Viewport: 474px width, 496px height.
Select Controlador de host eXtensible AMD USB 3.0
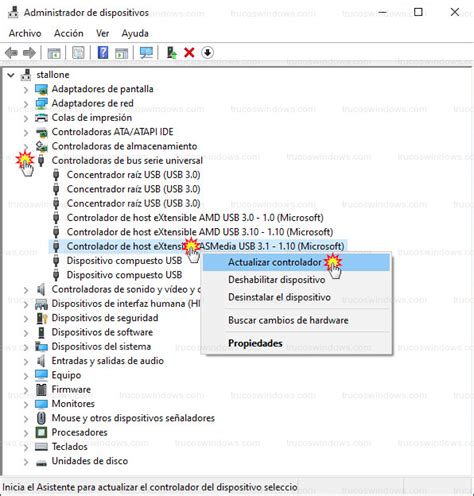[195, 218]
